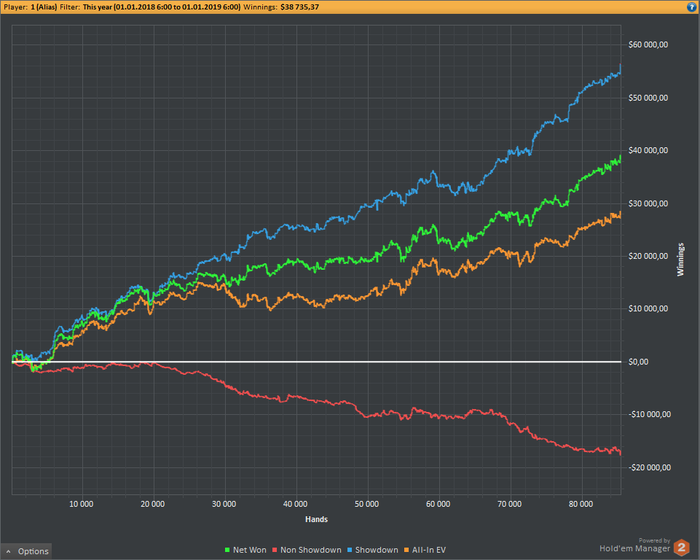Click the $20 000,00 axis label
Image resolution: width=700 pixels, height=560 pixels.
pos(648,256)
